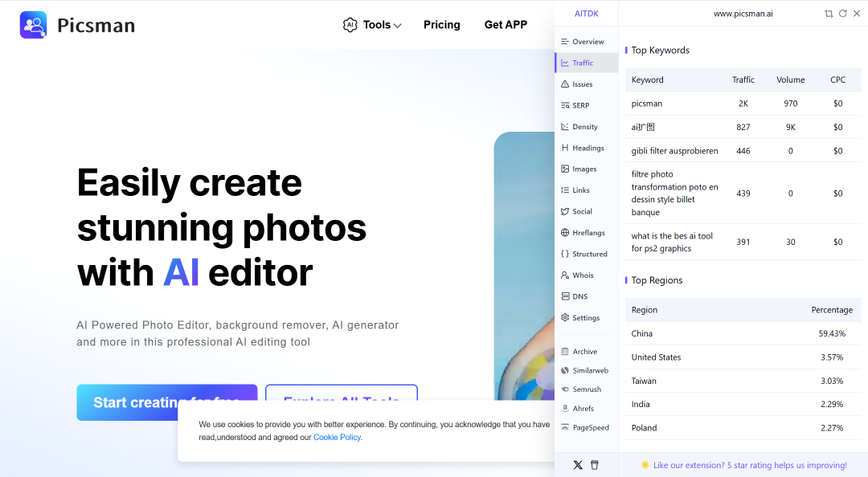This screenshot has height=477, width=868.
Task: Click the refresh icon in panel header
Action: (842, 14)
